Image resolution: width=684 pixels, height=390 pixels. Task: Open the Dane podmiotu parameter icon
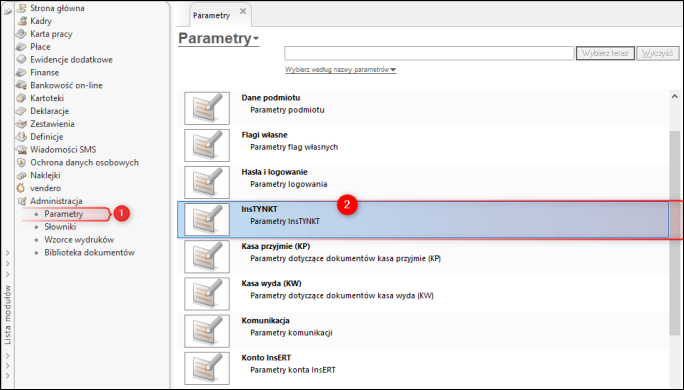click(x=207, y=108)
